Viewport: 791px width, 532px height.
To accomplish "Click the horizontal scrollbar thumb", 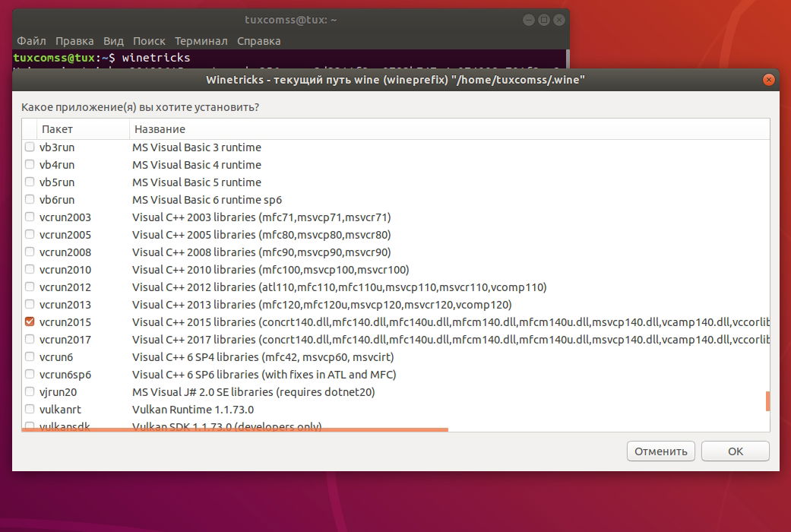I will (235, 430).
